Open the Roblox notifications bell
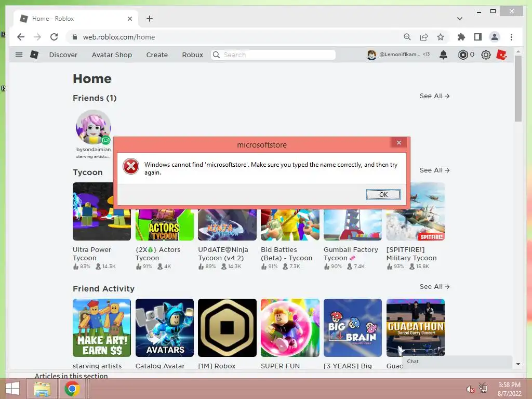532x399 pixels. coord(443,55)
